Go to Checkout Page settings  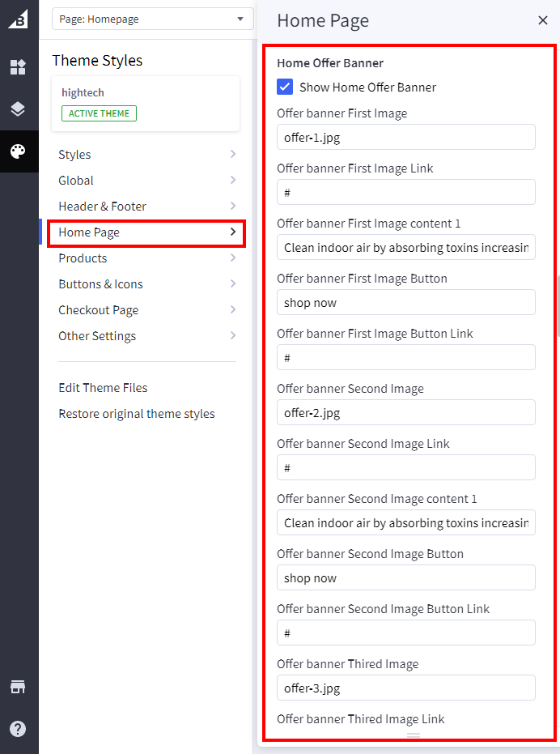(x=146, y=310)
